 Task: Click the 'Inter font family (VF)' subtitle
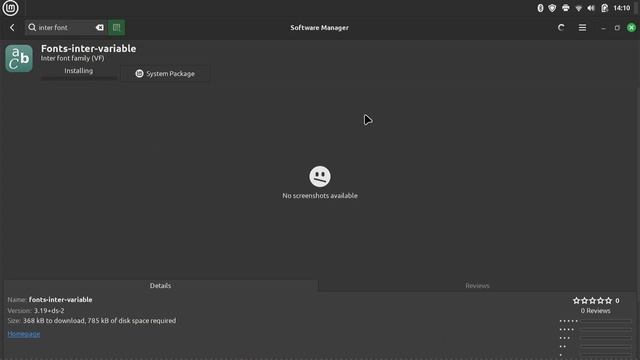click(x=72, y=58)
